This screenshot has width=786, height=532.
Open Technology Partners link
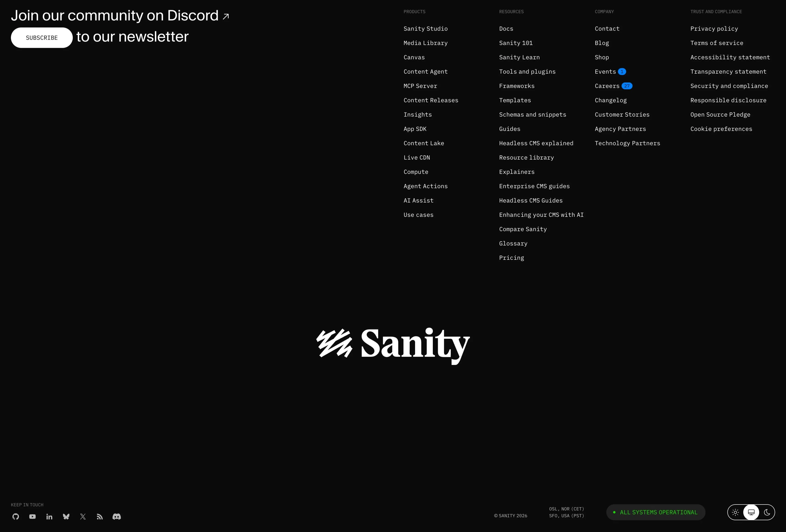click(627, 143)
